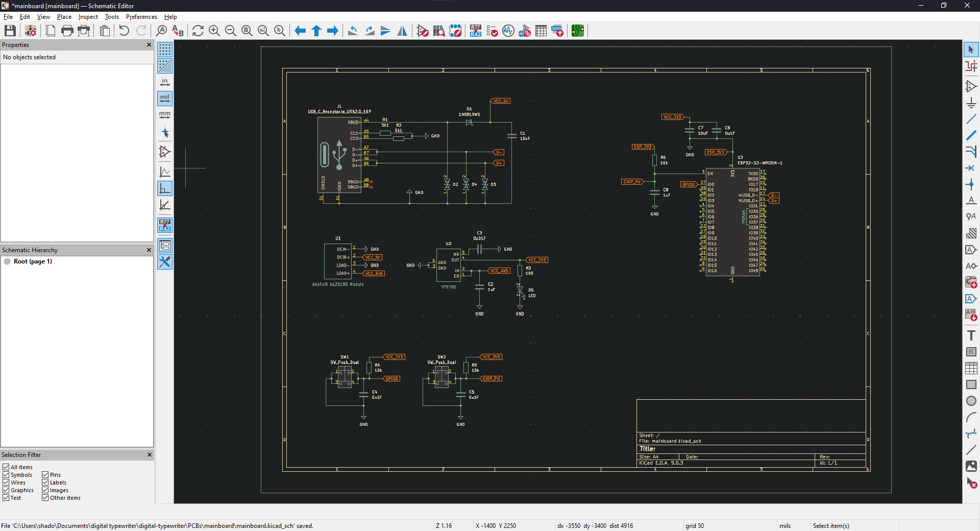Open the symbol library browser
The height and width of the screenshot is (531, 980).
tap(439, 31)
